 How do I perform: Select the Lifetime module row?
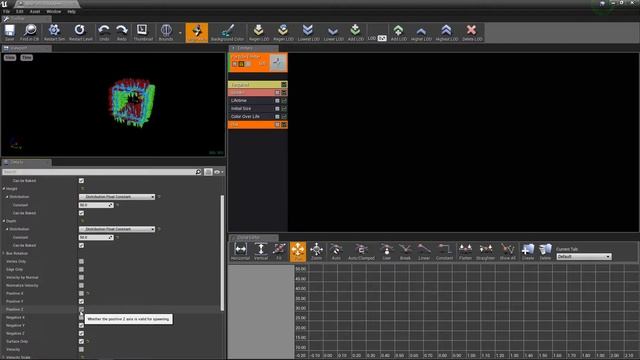tap(258, 100)
